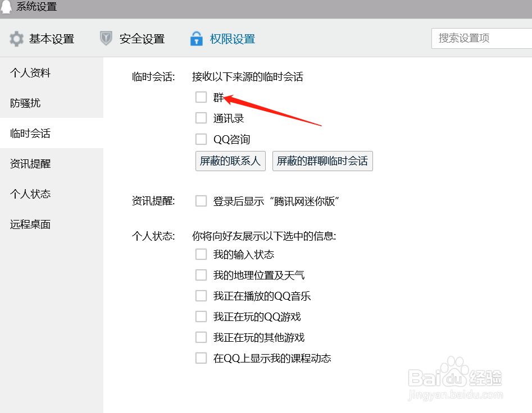Image resolution: width=532 pixels, height=413 pixels.
Task: Enable 我正在玩的其他游戏 checkbox
Action: (x=201, y=337)
